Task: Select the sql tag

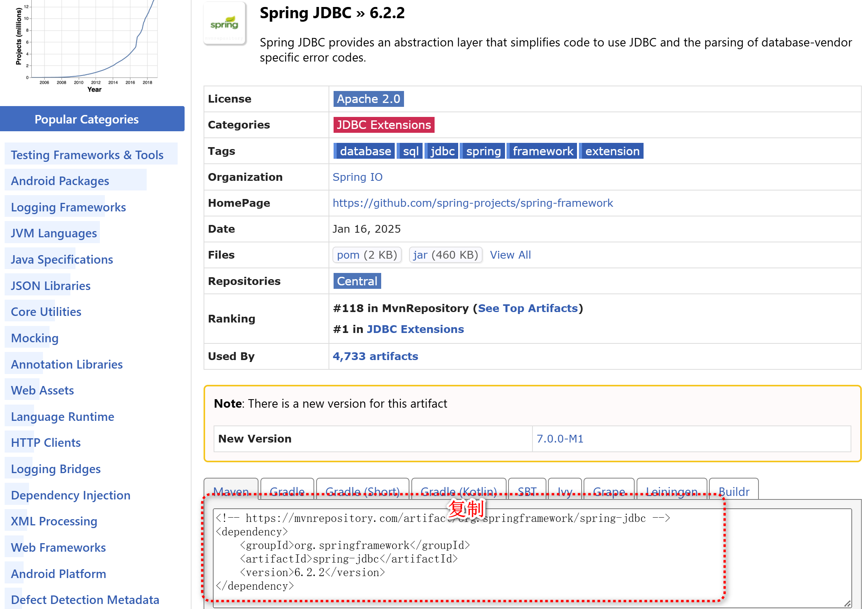Action: pos(410,151)
